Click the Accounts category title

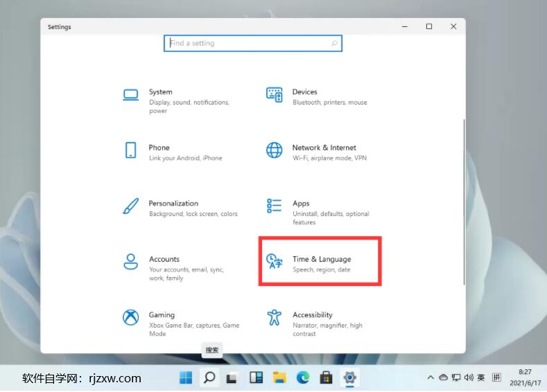pyautogui.click(x=164, y=259)
